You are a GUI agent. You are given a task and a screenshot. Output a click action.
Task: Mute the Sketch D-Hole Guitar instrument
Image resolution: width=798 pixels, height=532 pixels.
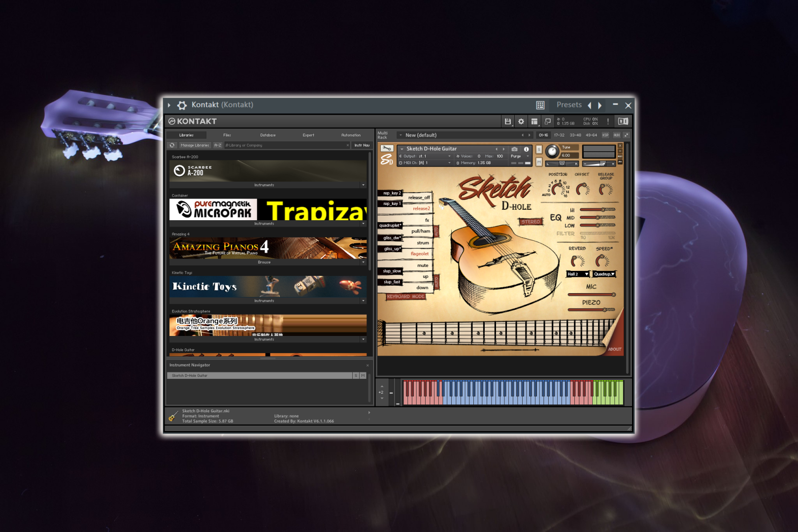point(539,162)
